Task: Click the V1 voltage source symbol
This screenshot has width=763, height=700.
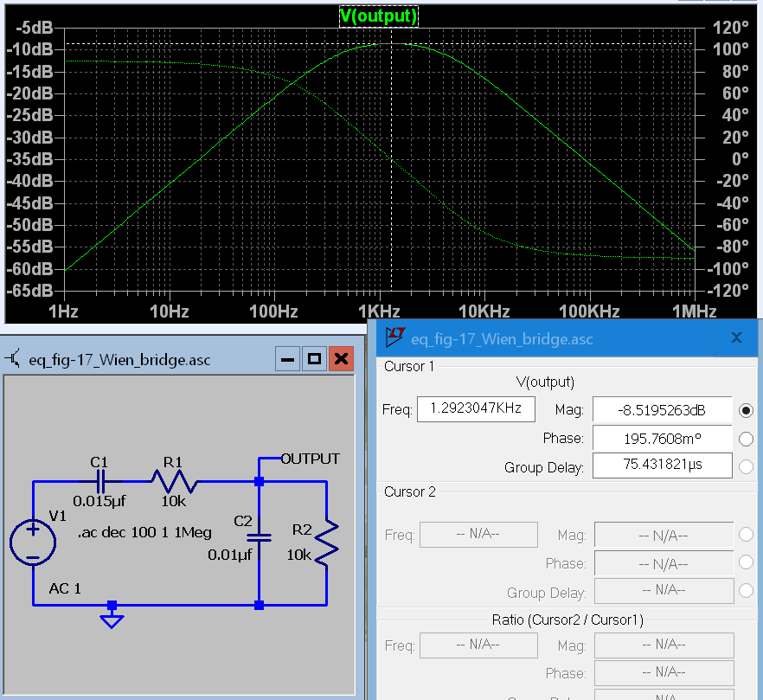Action: [x=32, y=543]
